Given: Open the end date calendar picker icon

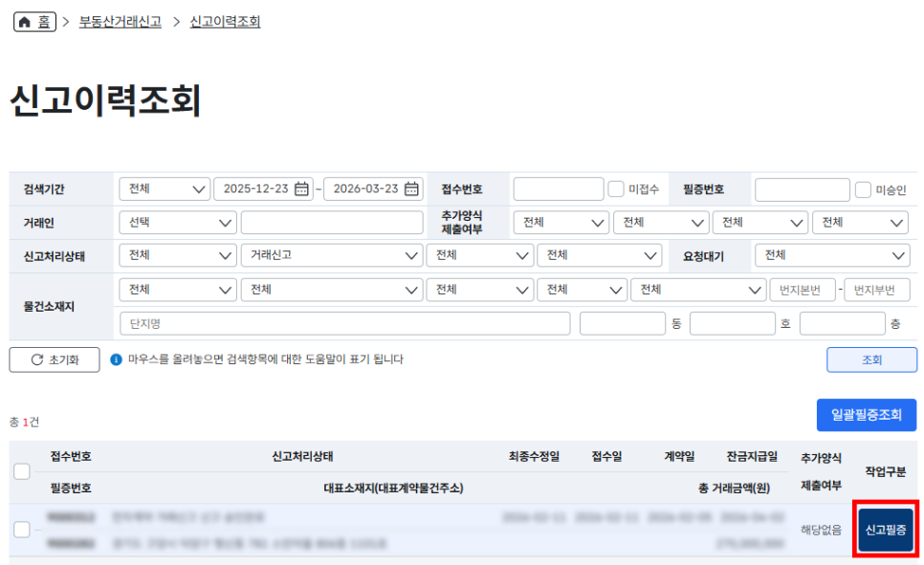Looking at the screenshot, I should point(411,189).
